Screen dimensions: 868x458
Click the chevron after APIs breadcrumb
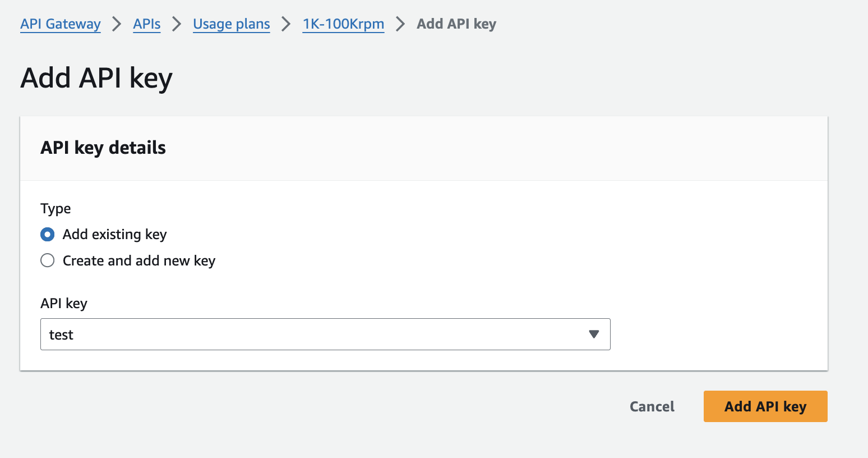pos(177,24)
